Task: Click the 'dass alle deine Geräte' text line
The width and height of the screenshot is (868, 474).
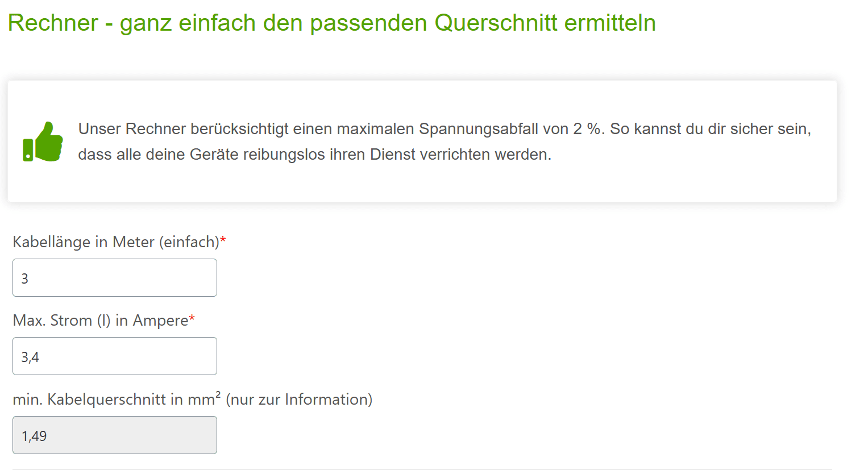Action: click(x=314, y=155)
